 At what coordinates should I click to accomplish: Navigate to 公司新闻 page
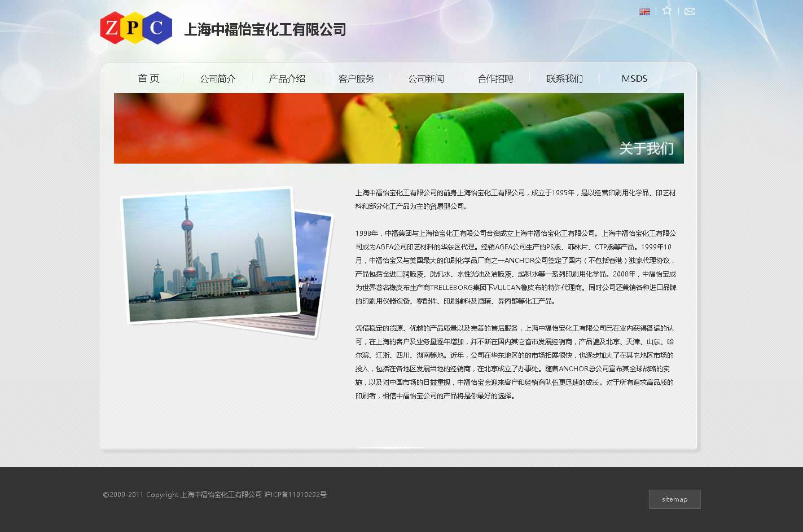pyautogui.click(x=426, y=78)
